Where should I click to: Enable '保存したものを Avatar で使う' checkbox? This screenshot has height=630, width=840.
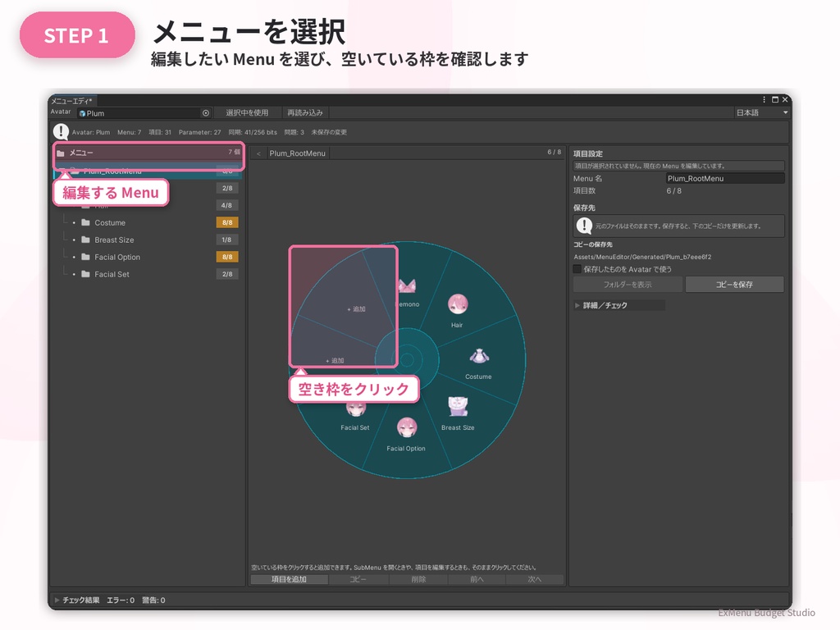(x=577, y=269)
